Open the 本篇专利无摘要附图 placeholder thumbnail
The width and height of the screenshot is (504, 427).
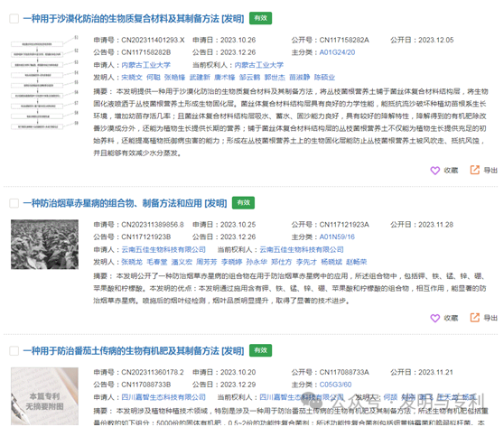pos(44,396)
